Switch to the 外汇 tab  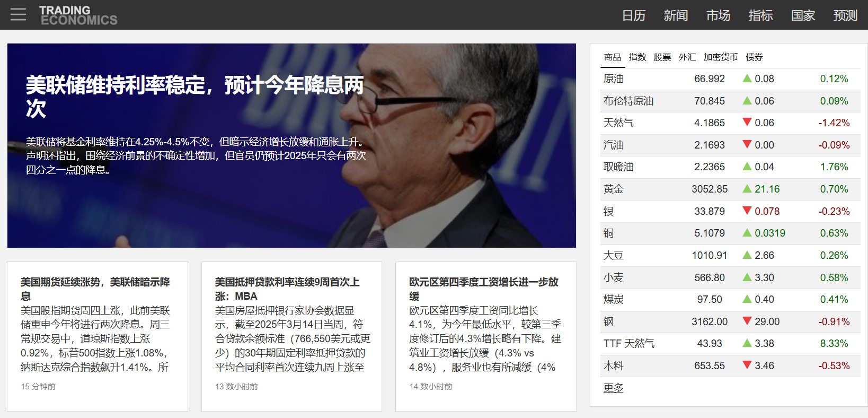pyautogui.click(x=687, y=57)
